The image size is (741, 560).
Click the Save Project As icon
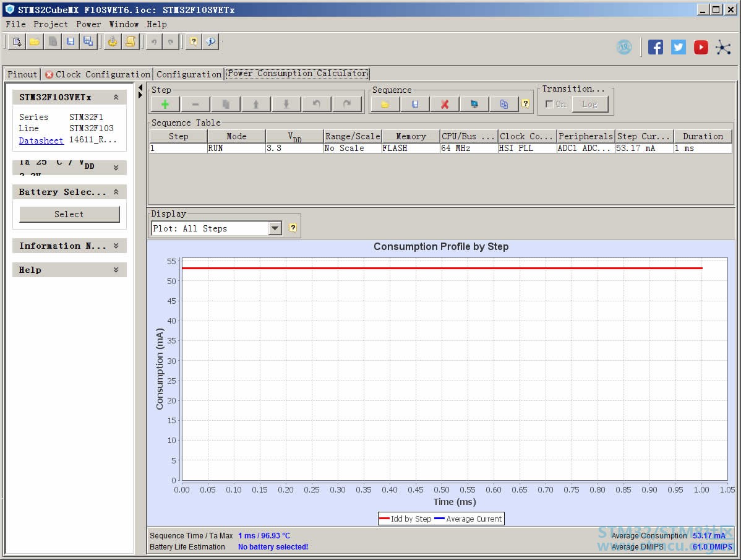88,42
